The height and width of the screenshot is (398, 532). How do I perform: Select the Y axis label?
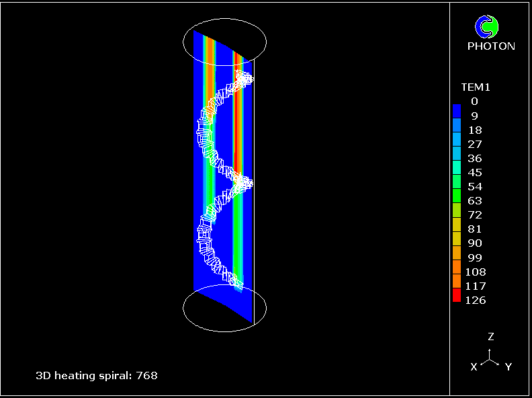(x=508, y=366)
